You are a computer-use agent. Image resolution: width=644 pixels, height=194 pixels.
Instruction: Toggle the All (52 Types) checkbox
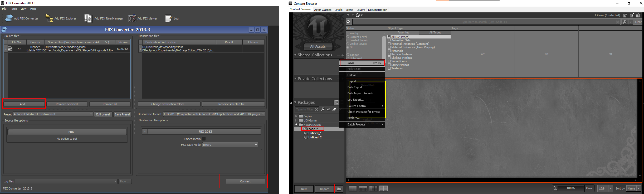click(389, 37)
